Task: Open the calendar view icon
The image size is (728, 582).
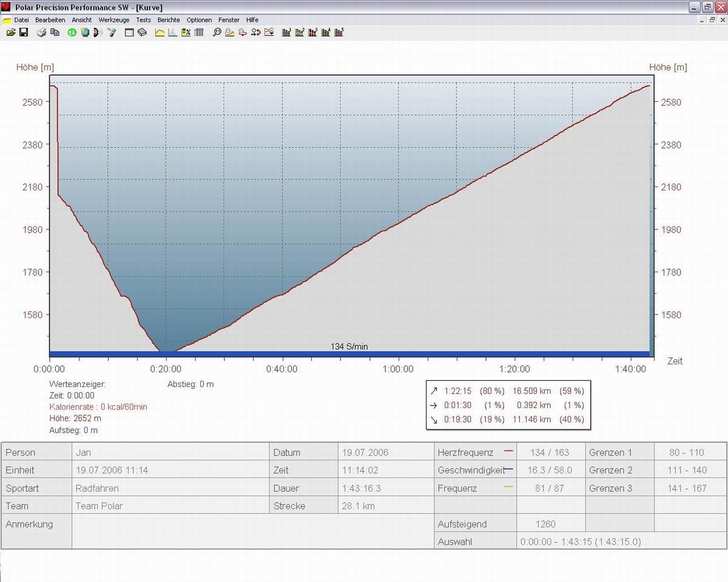Action: [129, 32]
